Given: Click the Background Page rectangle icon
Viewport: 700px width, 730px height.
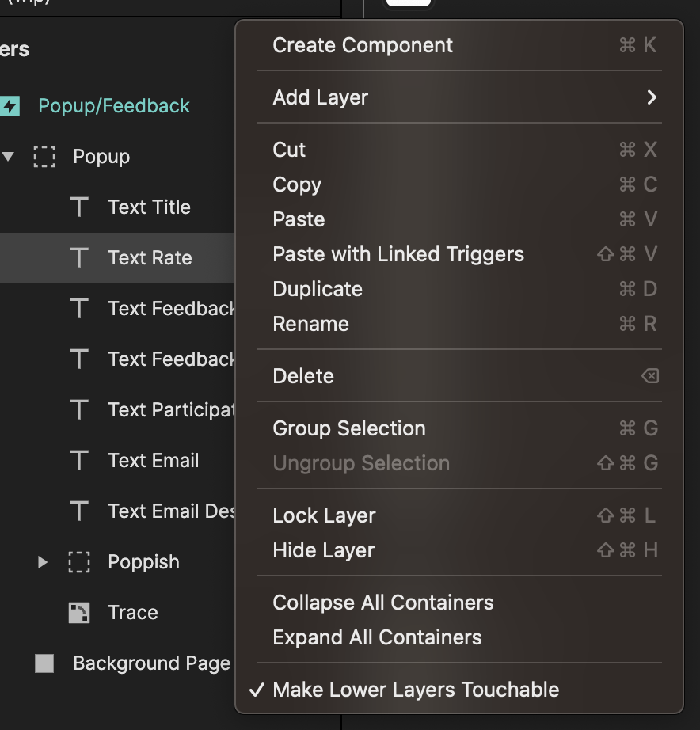Looking at the screenshot, I should pyautogui.click(x=44, y=663).
